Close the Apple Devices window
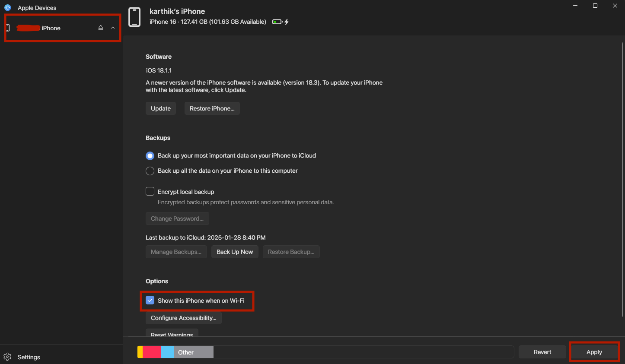625x364 pixels. pyautogui.click(x=615, y=6)
